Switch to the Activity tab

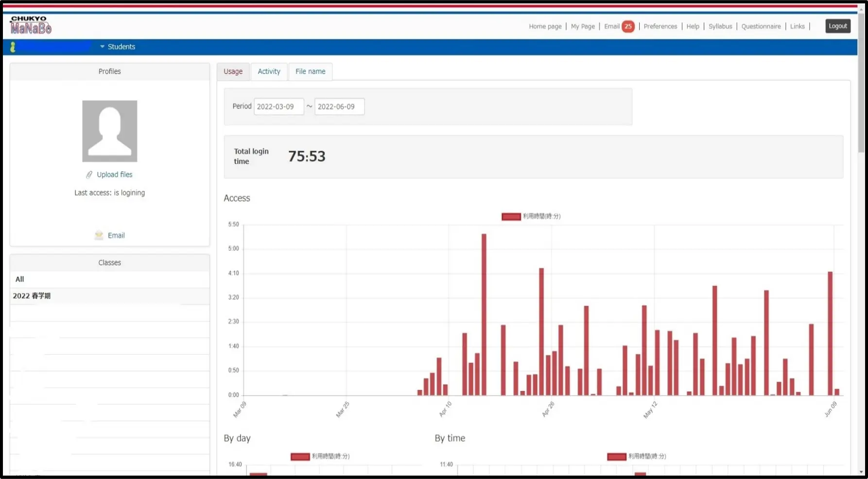269,71
